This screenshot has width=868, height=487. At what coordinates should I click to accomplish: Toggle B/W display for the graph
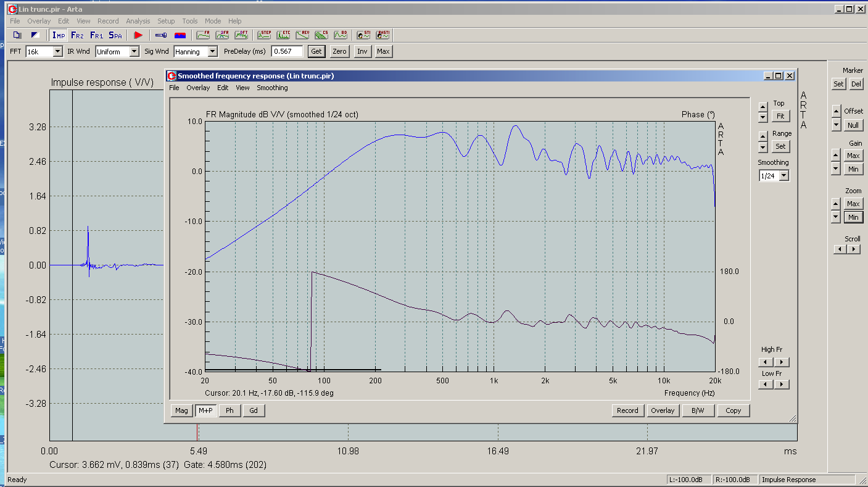pos(698,410)
